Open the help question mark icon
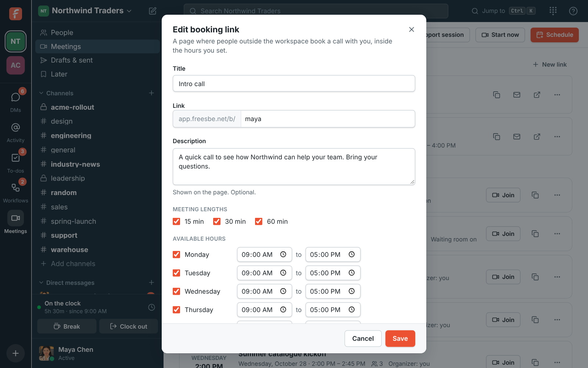 573,11
